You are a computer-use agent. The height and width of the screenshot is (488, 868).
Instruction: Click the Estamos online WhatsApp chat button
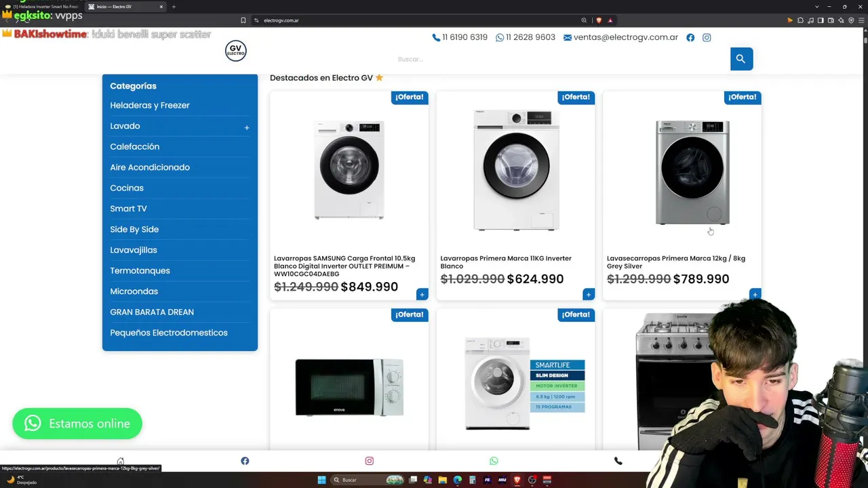point(77,424)
